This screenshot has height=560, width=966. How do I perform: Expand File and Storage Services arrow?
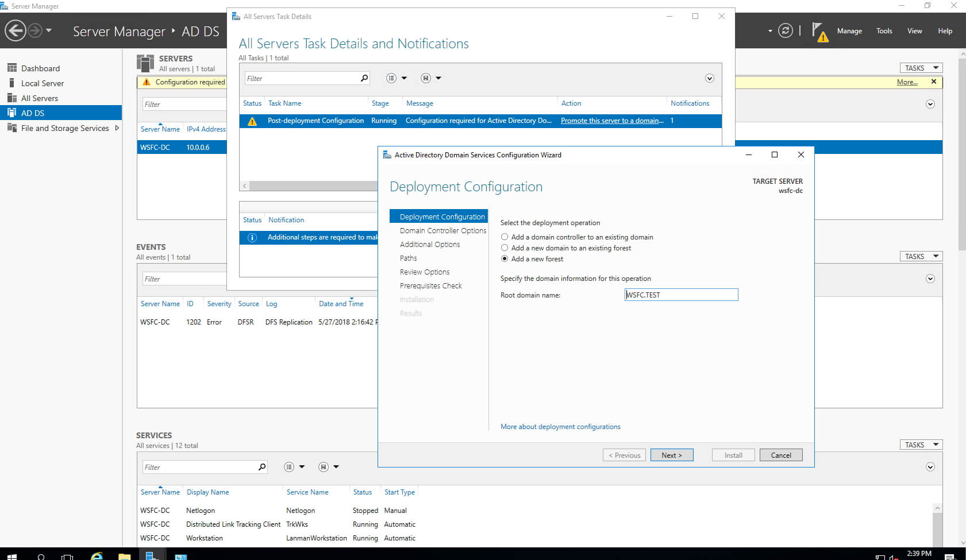pos(117,128)
